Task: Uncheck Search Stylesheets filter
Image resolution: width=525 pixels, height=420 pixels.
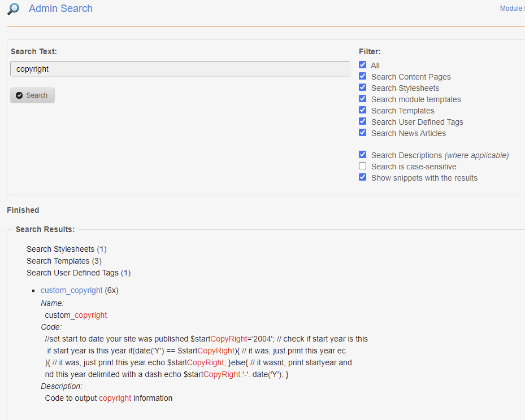Action: point(363,88)
